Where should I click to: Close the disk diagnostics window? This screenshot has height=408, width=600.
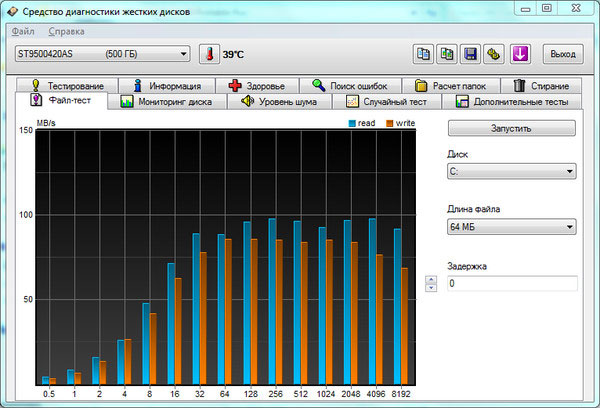pyautogui.click(x=576, y=8)
